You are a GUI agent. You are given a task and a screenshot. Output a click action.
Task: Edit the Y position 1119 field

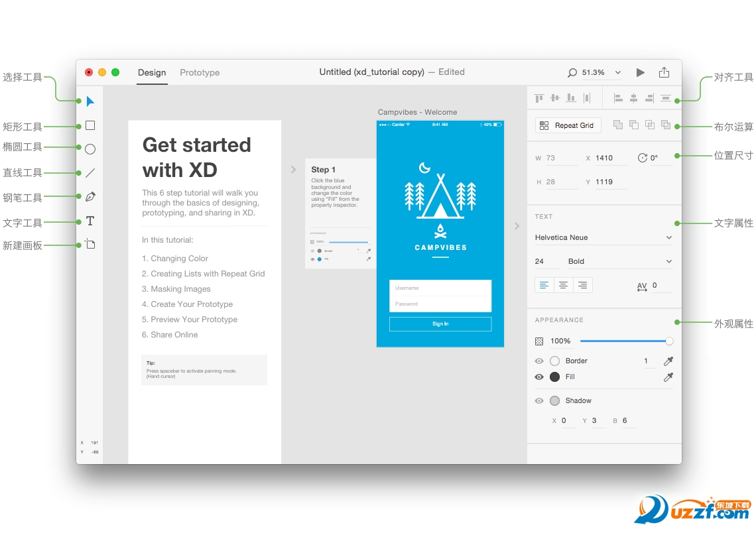tap(611, 182)
